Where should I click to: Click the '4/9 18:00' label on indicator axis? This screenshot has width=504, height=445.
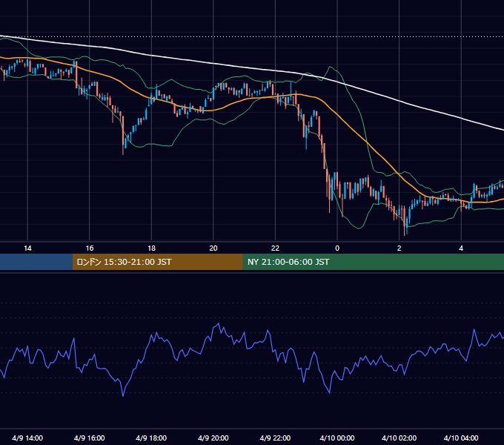pyautogui.click(x=151, y=438)
